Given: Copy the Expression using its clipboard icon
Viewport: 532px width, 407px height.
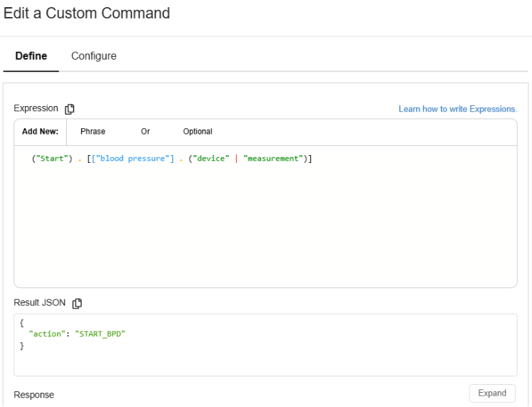Looking at the screenshot, I should coord(70,109).
